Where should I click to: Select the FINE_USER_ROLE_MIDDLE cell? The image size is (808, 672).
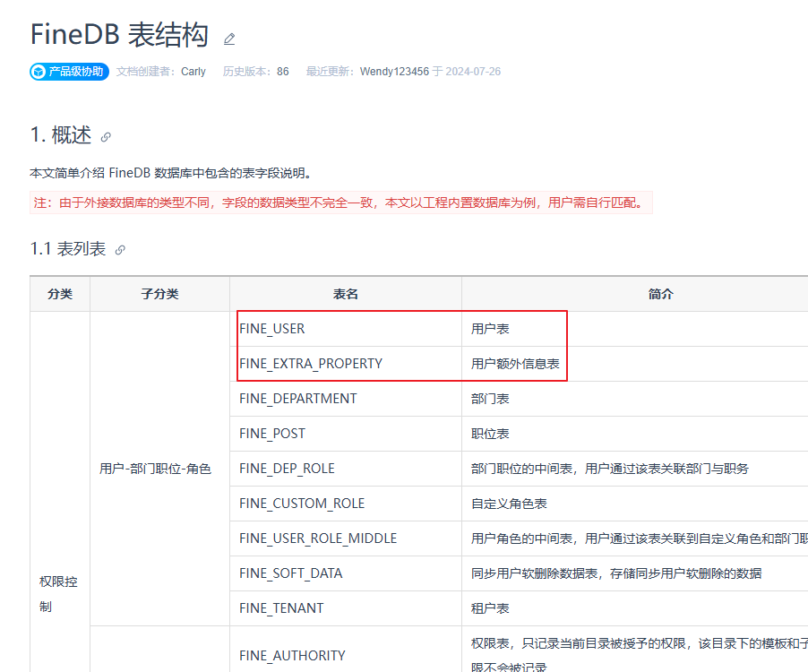pyautogui.click(x=345, y=538)
